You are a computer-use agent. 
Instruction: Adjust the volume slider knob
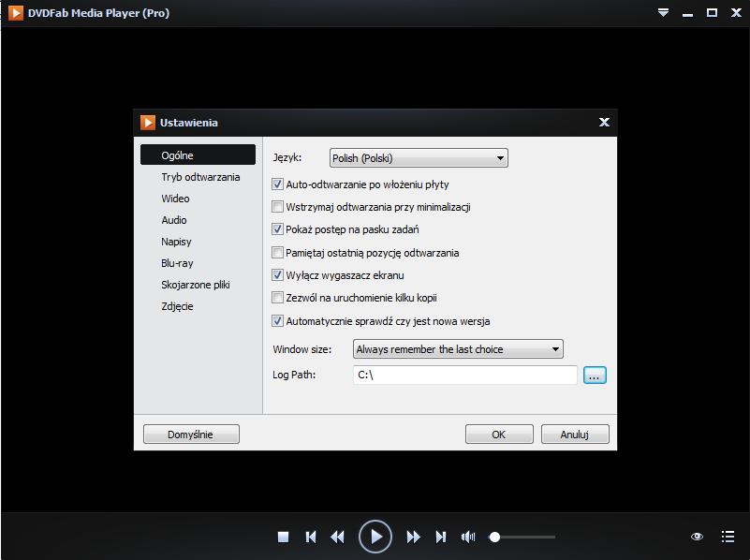point(494,537)
